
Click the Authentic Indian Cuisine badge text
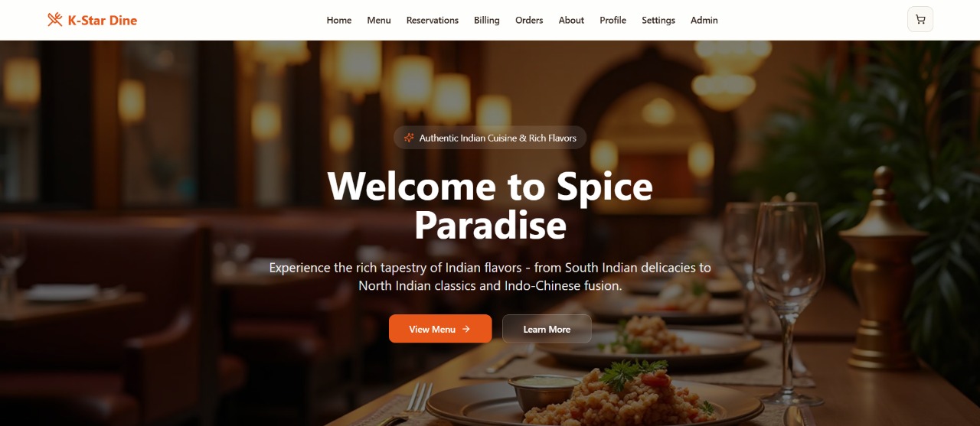498,138
